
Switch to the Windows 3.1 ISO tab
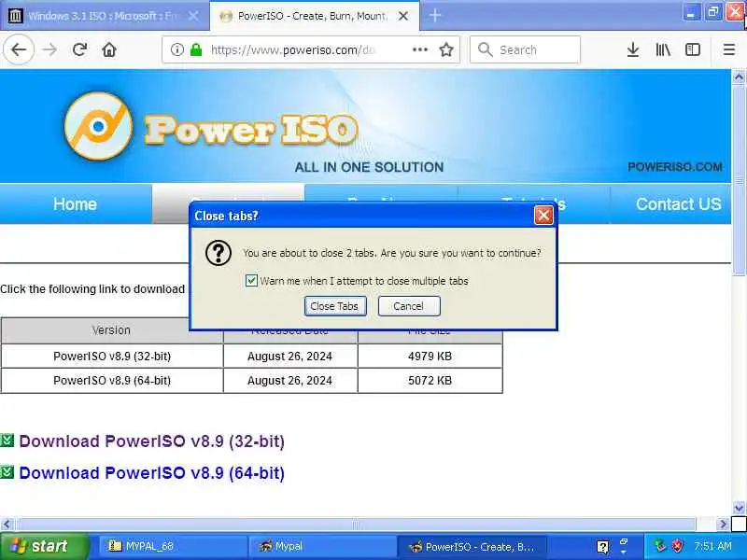[105, 16]
